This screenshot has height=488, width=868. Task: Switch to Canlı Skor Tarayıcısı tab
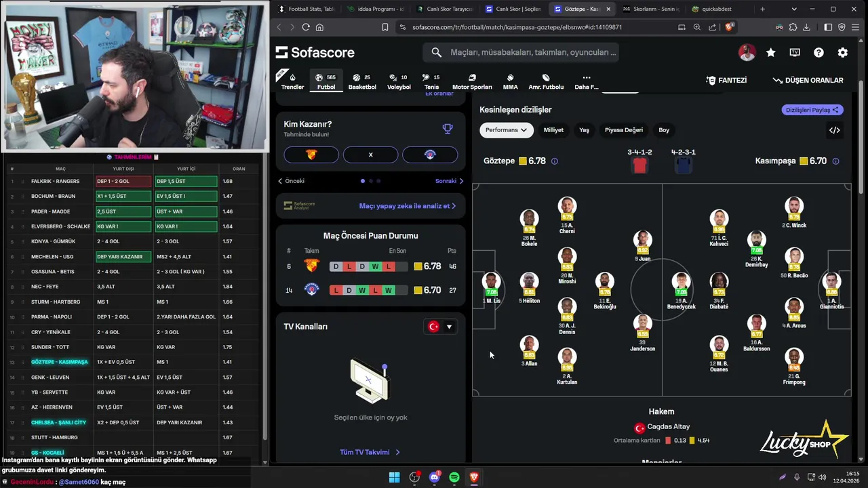click(x=444, y=9)
